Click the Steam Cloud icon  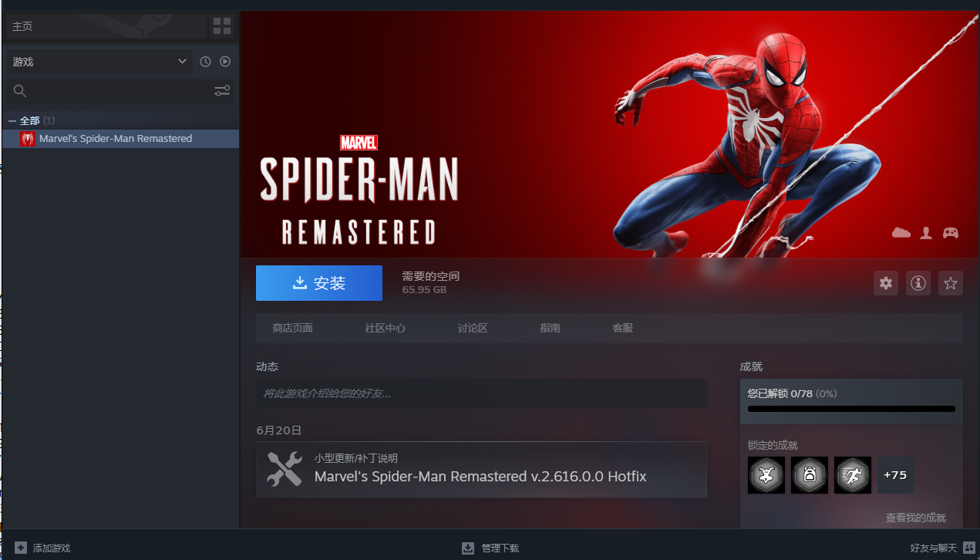point(901,232)
